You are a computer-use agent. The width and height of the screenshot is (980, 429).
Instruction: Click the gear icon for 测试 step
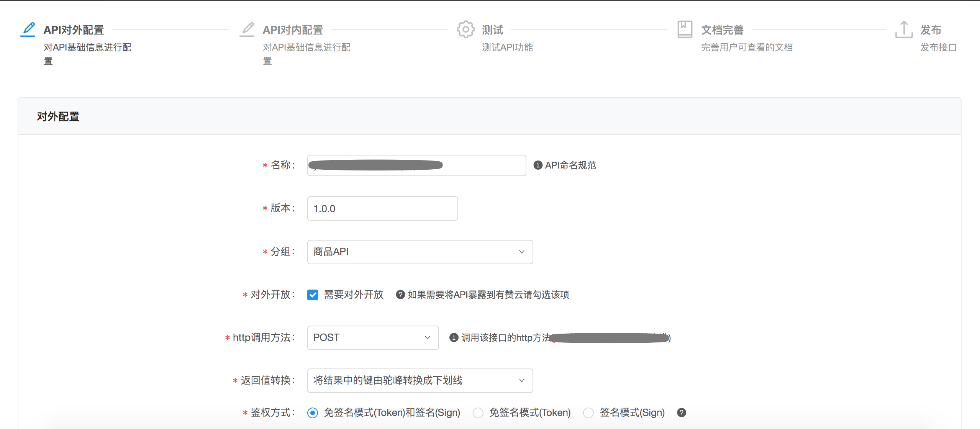coord(465,29)
